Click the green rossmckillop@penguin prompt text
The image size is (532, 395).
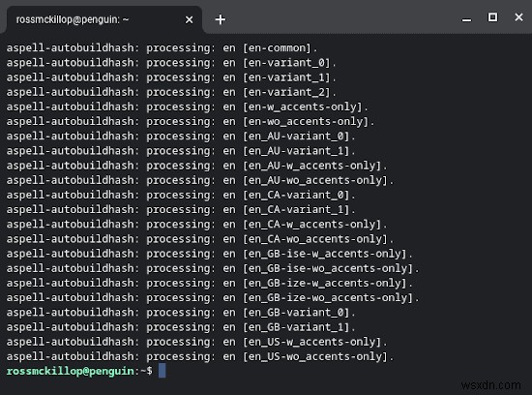point(71,371)
